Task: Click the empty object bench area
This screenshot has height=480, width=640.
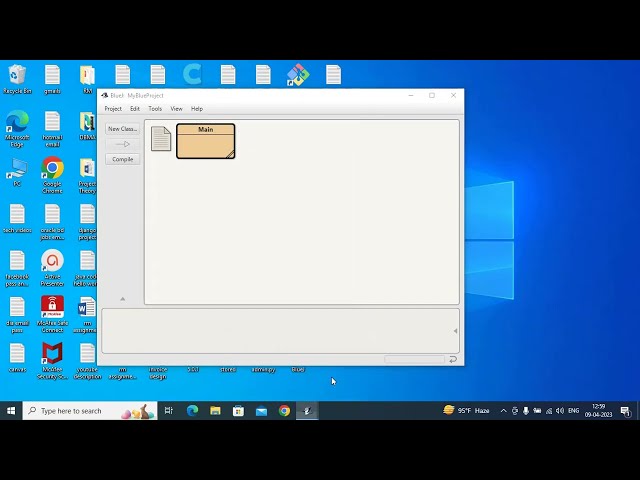Action: (278, 331)
